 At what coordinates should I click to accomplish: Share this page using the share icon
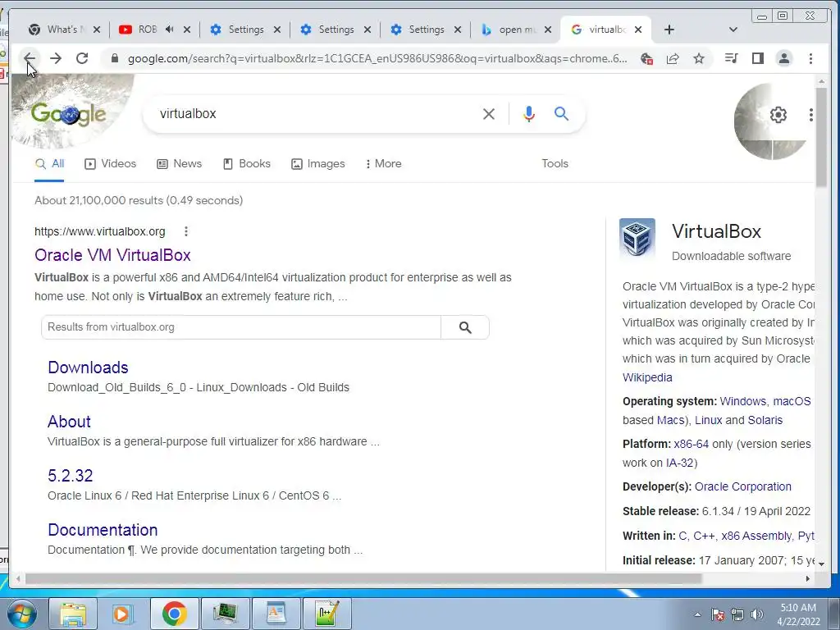point(673,58)
